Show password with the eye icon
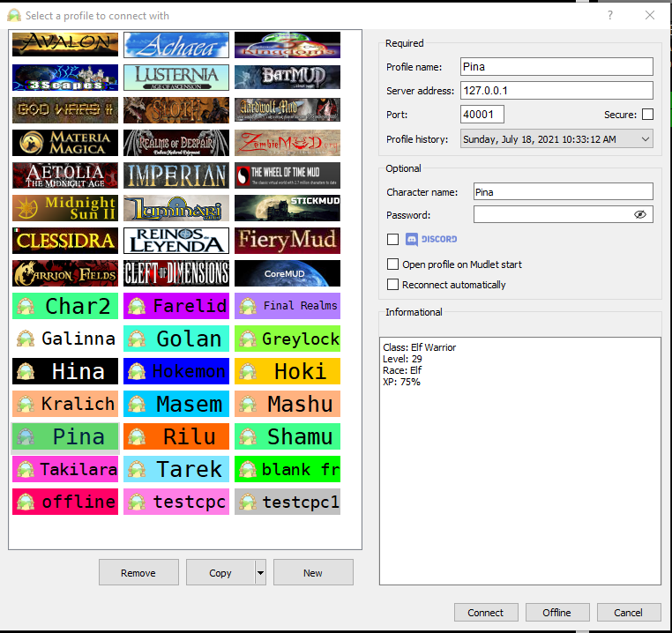The image size is (672, 633). pos(640,215)
